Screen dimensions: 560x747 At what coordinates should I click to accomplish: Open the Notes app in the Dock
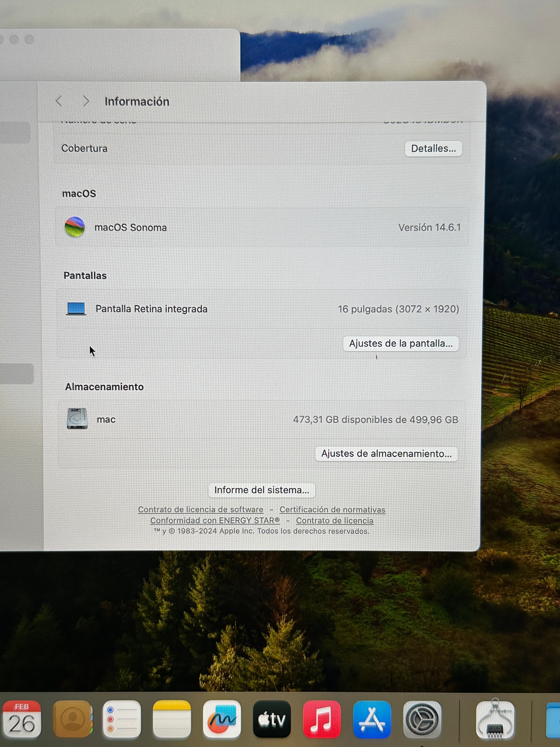tap(172, 719)
